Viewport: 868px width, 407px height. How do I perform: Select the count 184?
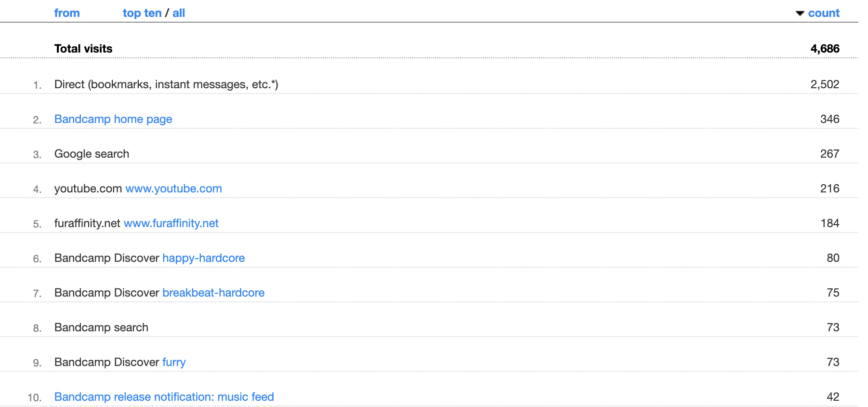pyautogui.click(x=829, y=223)
